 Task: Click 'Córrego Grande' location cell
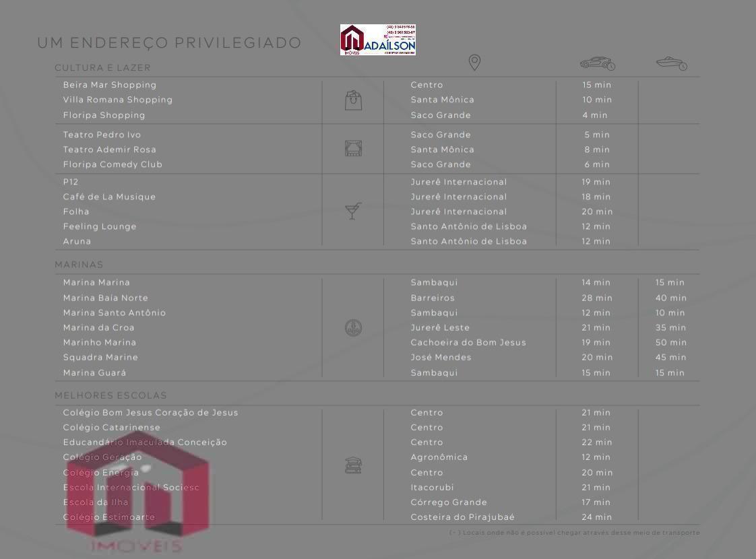[449, 502]
